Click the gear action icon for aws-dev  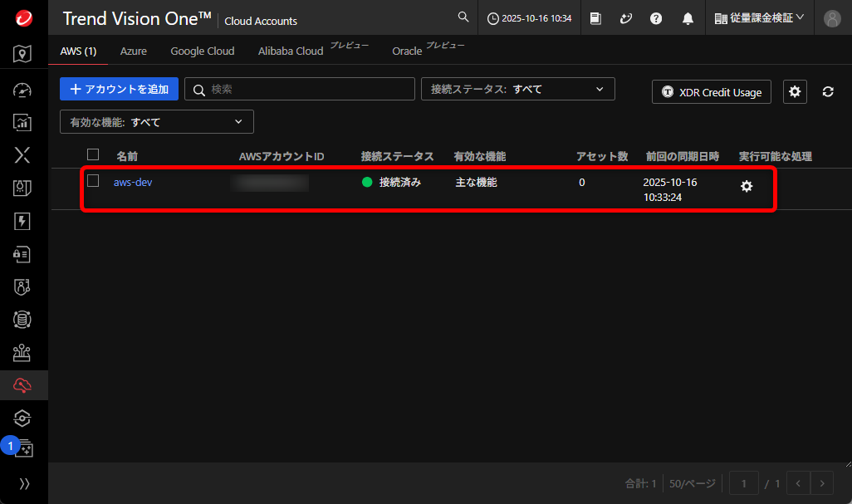click(747, 187)
